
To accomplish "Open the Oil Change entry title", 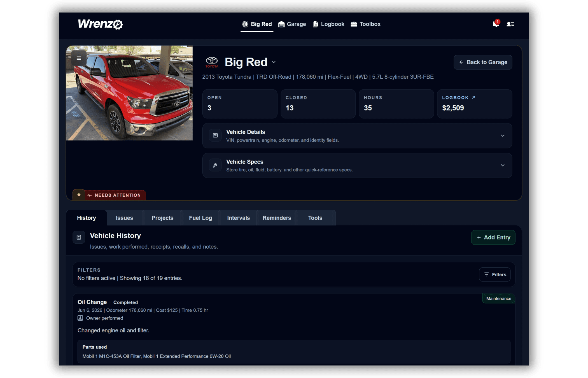I will coord(92,302).
